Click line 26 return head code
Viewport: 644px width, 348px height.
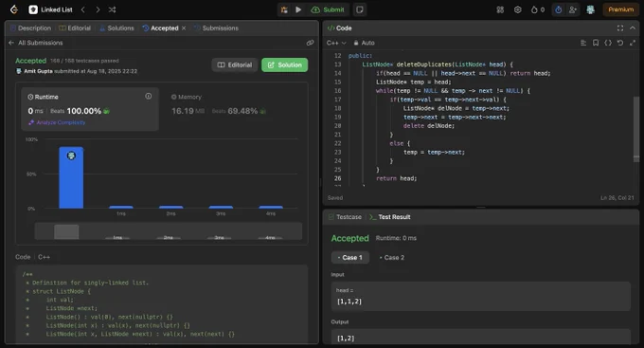(x=396, y=178)
